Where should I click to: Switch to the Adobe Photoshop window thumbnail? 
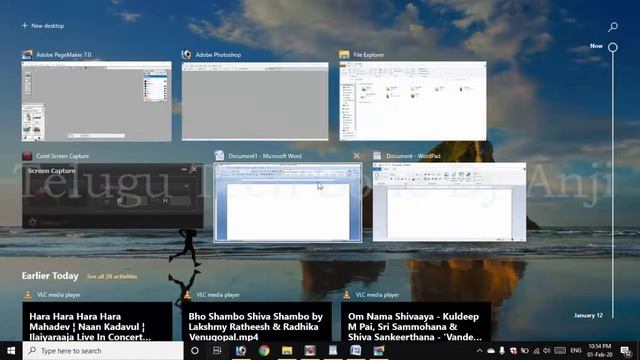pyautogui.click(x=255, y=101)
